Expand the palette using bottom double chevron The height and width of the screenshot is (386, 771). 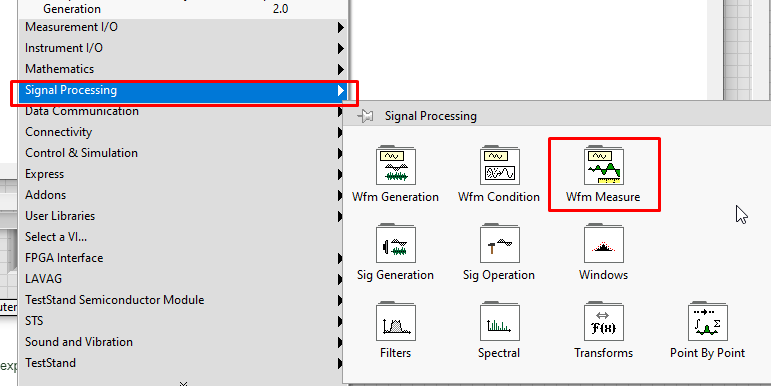pos(183,383)
